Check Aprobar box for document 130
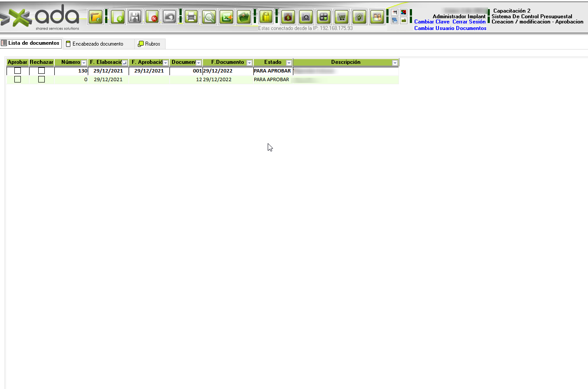Viewport: 588px width, 389px height. 18,71
